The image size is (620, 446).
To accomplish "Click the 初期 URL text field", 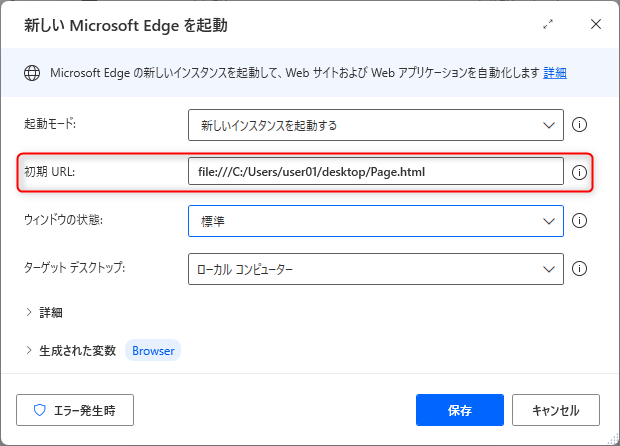I will point(376,172).
